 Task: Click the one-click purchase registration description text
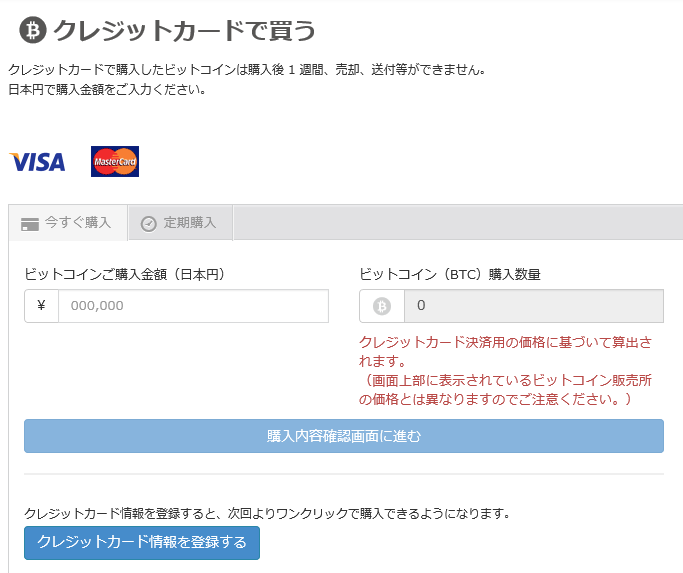point(267,514)
